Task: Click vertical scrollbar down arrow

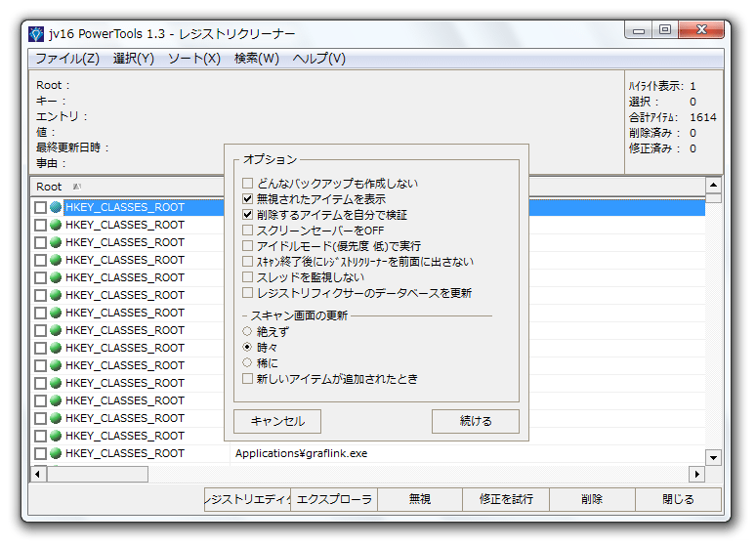Action: [713, 458]
